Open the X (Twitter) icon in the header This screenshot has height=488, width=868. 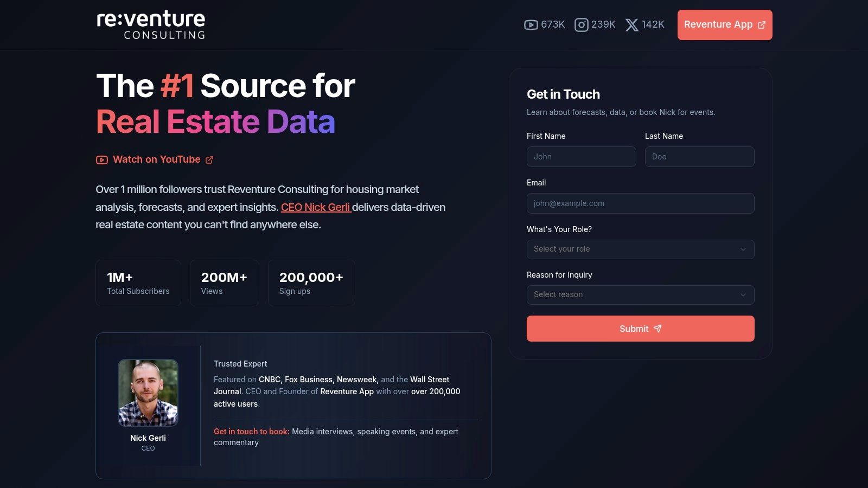tap(631, 25)
